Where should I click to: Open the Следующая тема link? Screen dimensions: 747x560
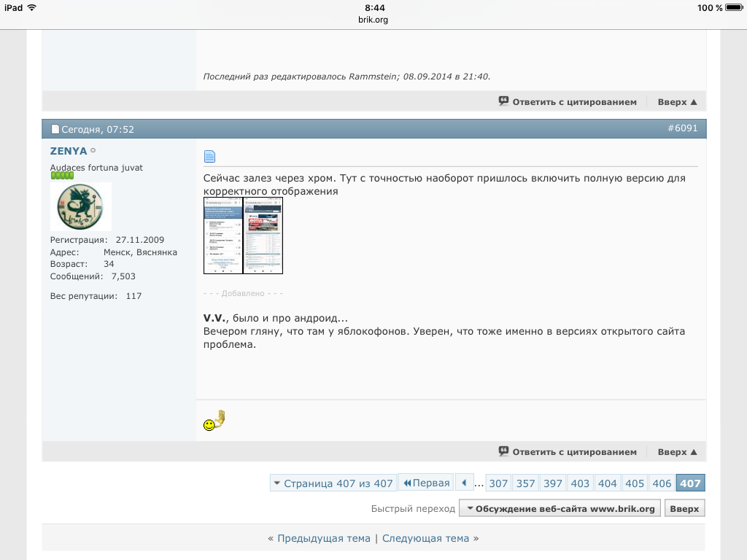point(425,538)
